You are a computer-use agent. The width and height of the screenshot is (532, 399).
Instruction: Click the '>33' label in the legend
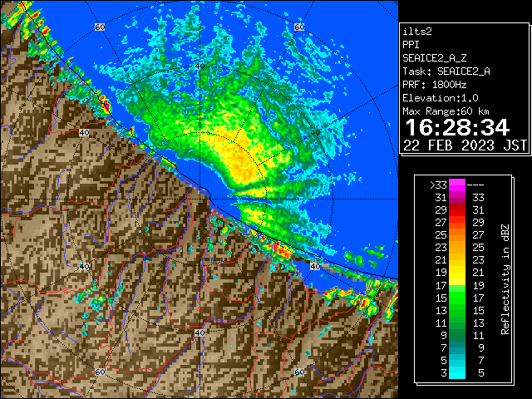click(x=438, y=185)
